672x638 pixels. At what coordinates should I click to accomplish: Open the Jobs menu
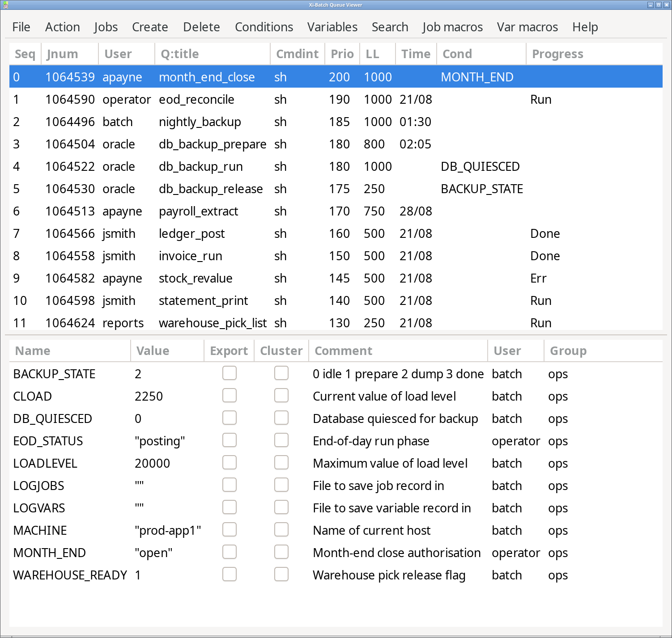106,27
